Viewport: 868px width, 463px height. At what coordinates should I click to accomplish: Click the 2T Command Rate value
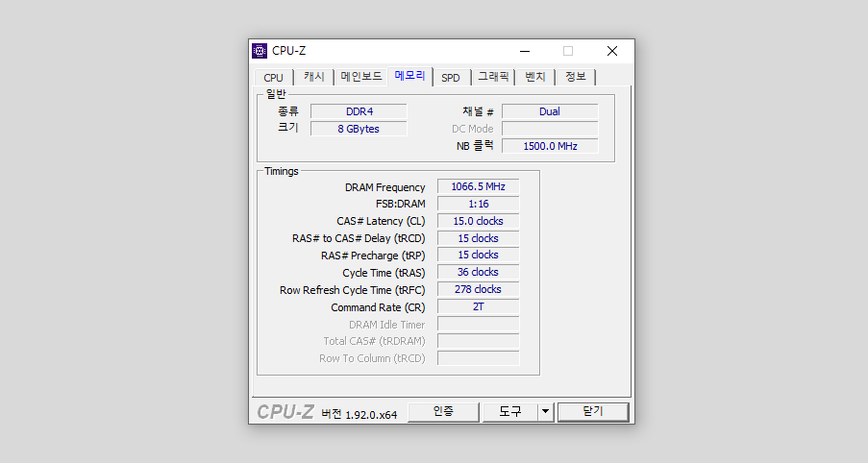tap(479, 306)
